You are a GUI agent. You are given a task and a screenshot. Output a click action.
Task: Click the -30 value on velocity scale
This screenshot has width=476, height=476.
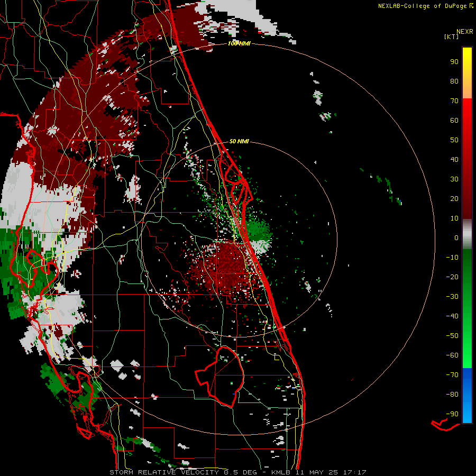[x=452, y=297]
